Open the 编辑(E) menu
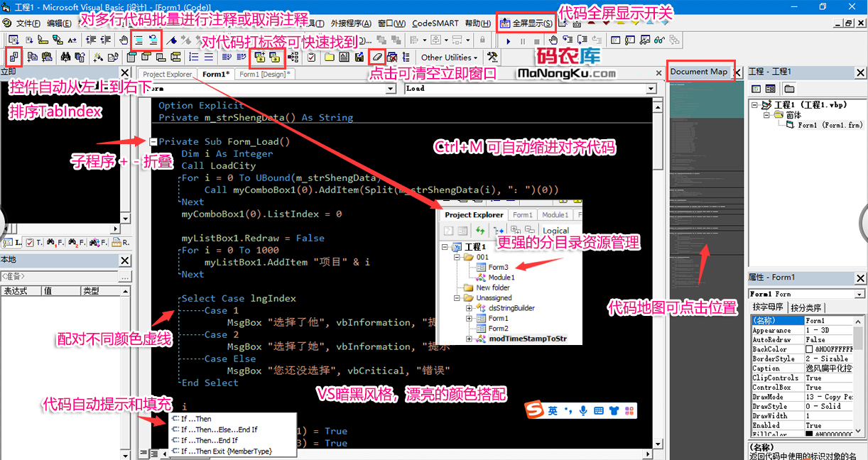The height and width of the screenshot is (460, 868). click(59, 23)
